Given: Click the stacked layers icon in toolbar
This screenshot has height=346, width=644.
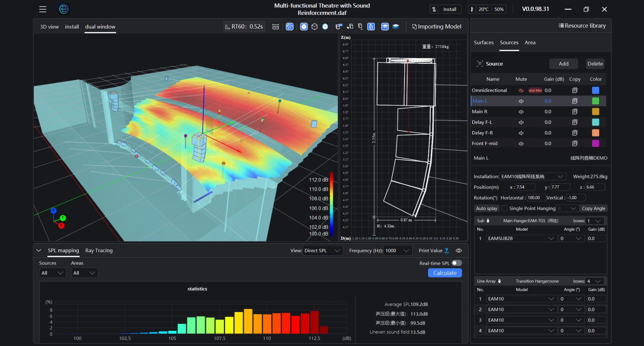Looking at the screenshot, I should [x=396, y=27].
